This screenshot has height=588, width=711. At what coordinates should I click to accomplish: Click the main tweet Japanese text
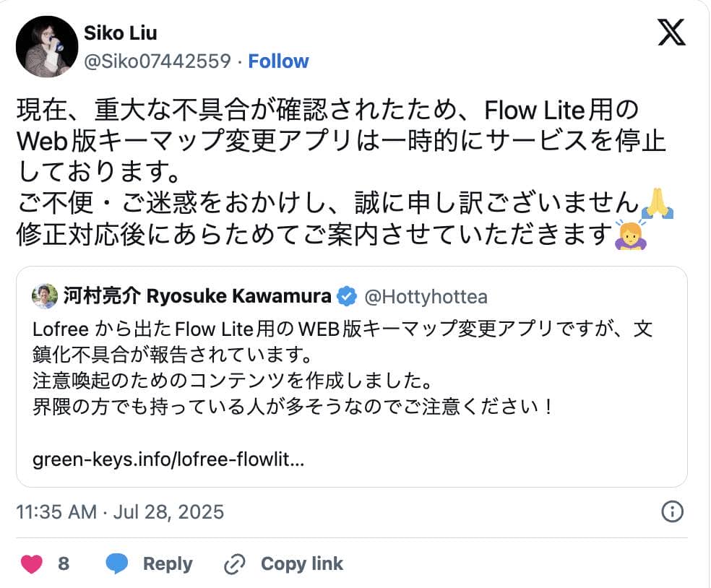(x=332, y=173)
